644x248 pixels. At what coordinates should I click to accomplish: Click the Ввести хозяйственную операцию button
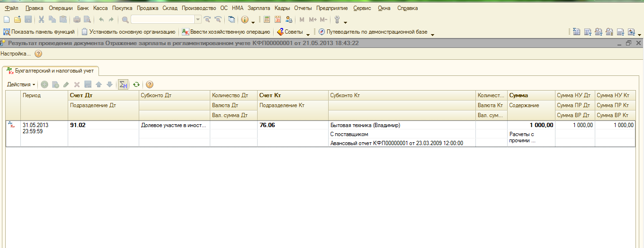pyautogui.click(x=226, y=32)
